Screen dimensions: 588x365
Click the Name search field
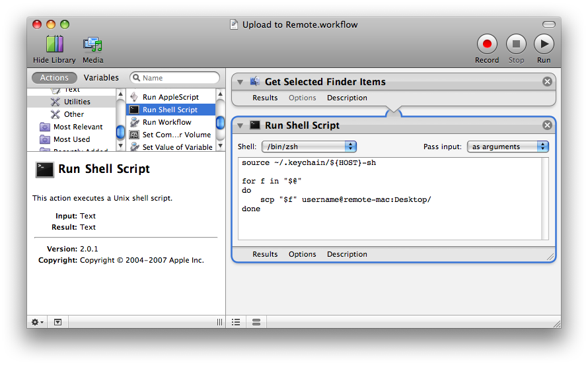coord(175,78)
